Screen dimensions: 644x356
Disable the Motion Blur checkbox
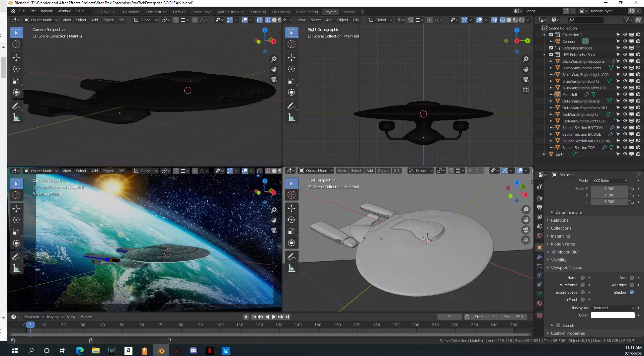click(554, 252)
